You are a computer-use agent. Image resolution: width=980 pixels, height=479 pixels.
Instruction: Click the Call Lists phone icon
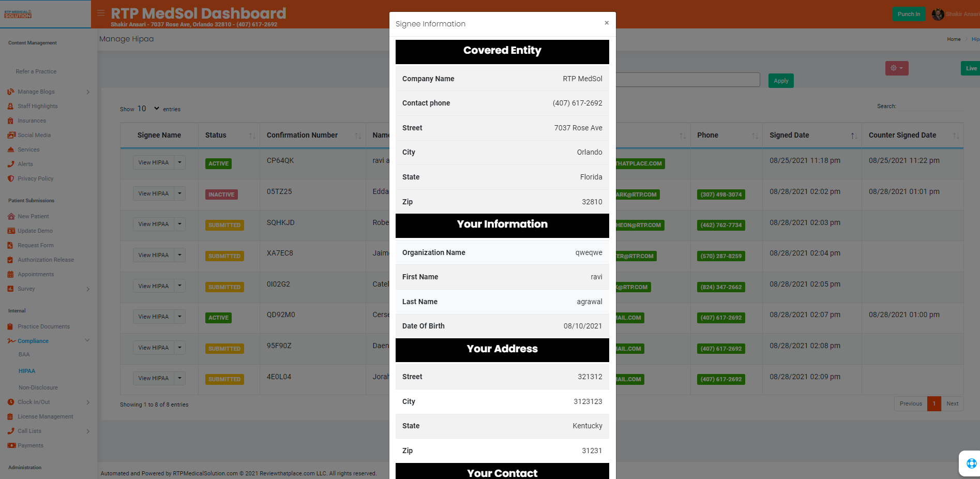point(11,431)
